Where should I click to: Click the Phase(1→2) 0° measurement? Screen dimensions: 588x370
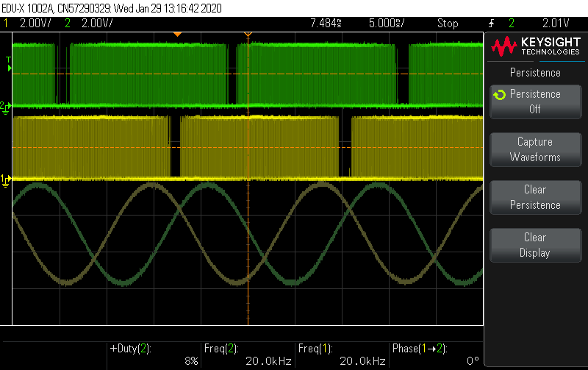point(436,355)
